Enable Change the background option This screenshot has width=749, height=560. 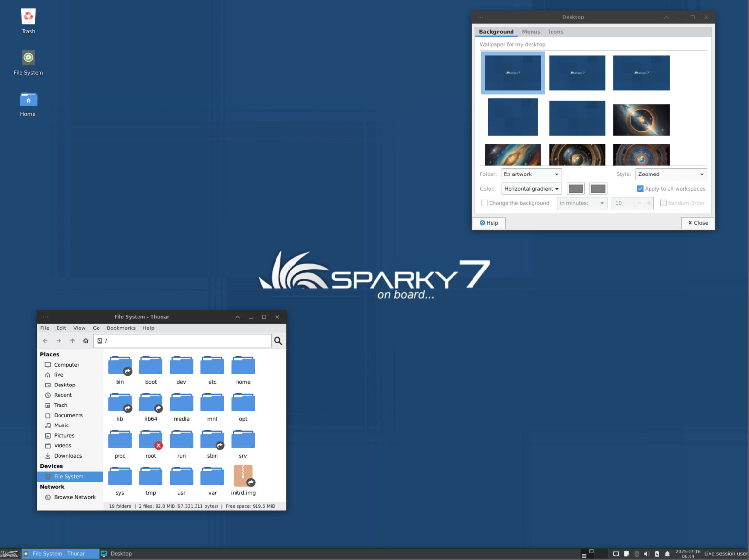coord(485,203)
